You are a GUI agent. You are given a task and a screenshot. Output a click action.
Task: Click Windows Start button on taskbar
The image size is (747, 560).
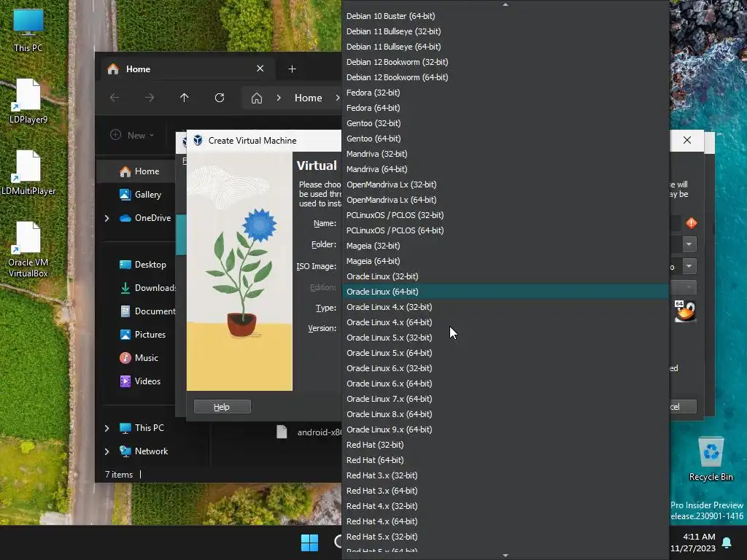[x=309, y=542]
